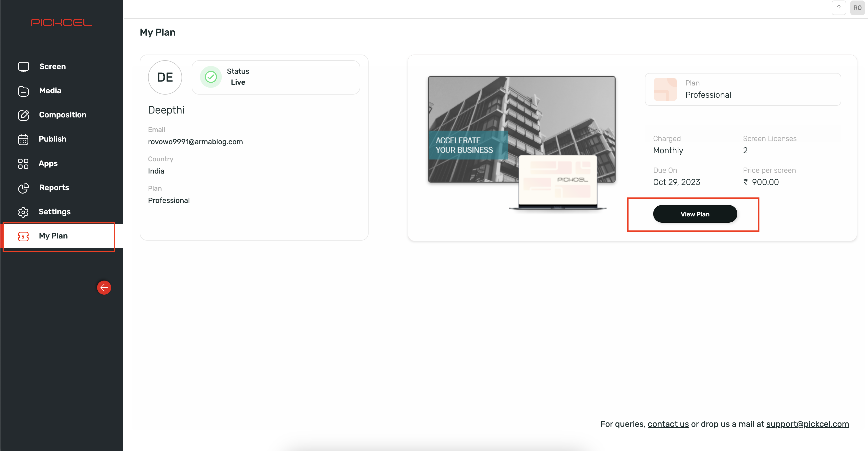Click the DE initials avatar circle
Screen dimensions: 868x451
(x=165, y=77)
